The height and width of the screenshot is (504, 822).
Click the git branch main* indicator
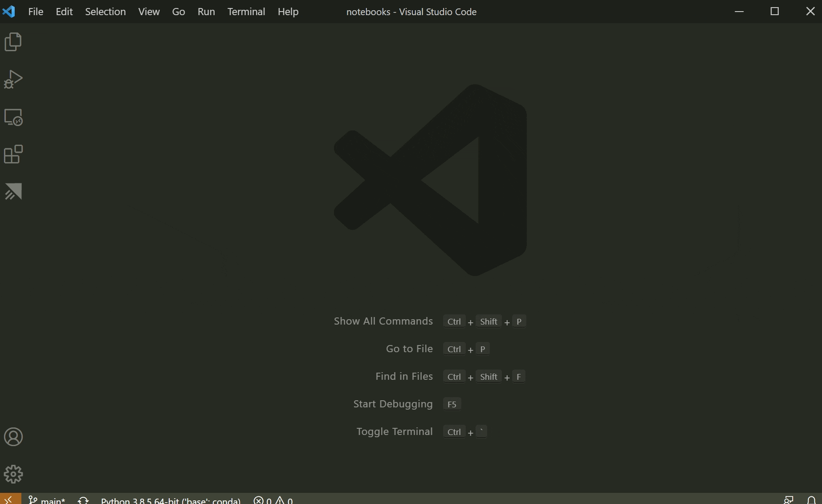pyautogui.click(x=47, y=500)
